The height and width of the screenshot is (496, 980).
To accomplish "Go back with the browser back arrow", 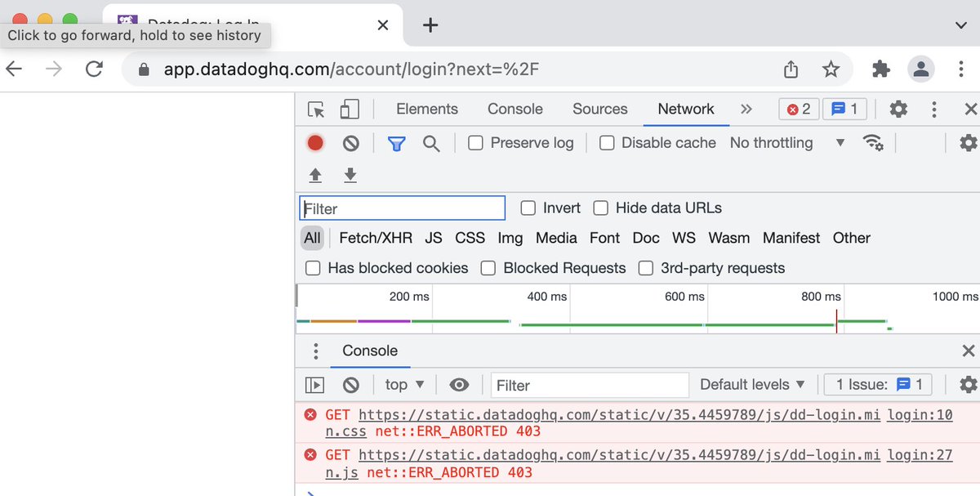I will click(14, 69).
